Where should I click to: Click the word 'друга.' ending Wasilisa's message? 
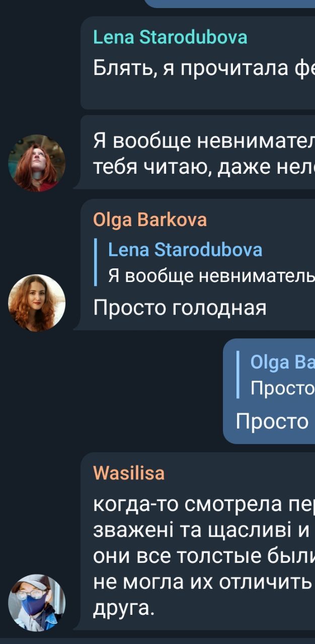pos(124,607)
